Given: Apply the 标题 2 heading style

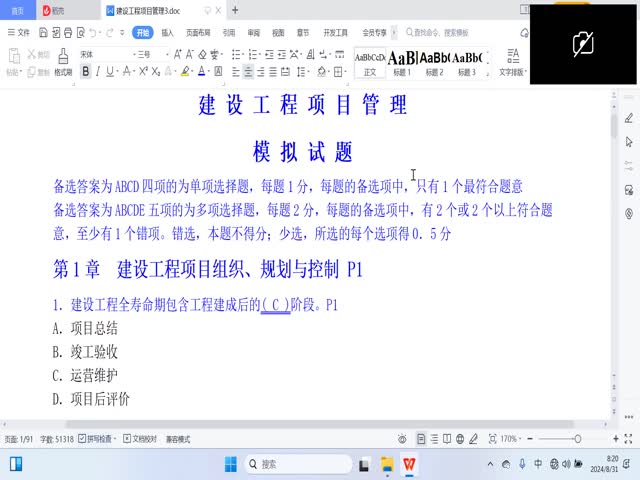Looking at the screenshot, I should pyautogui.click(x=434, y=64).
